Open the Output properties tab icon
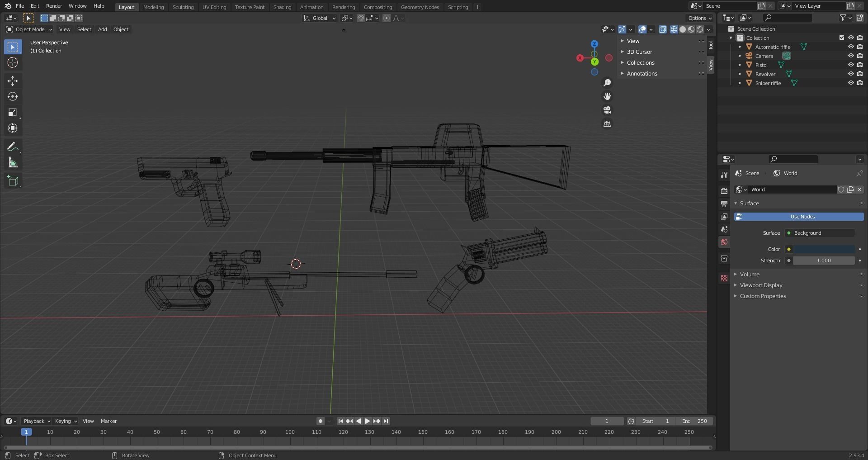The height and width of the screenshot is (460, 868). pos(724,204)
